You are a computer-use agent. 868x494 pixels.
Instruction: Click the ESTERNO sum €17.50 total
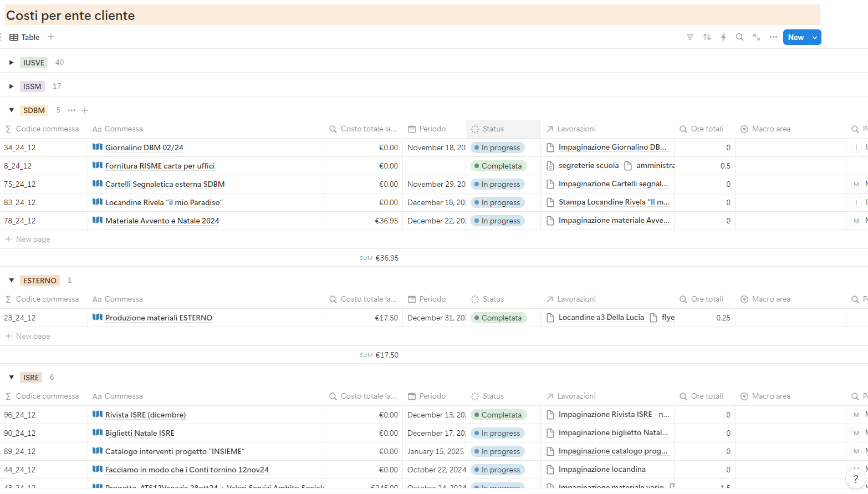click(x=379, y=355)
